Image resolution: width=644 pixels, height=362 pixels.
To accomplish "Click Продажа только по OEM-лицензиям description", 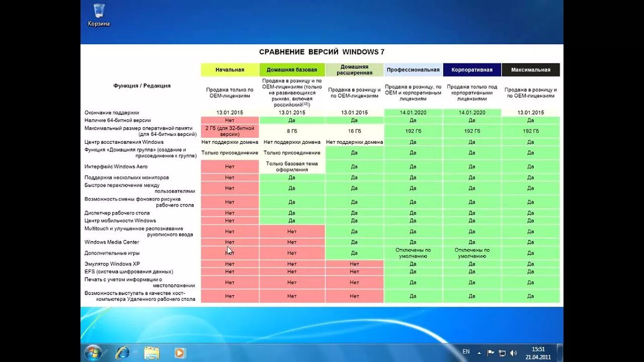I will 230,93.
